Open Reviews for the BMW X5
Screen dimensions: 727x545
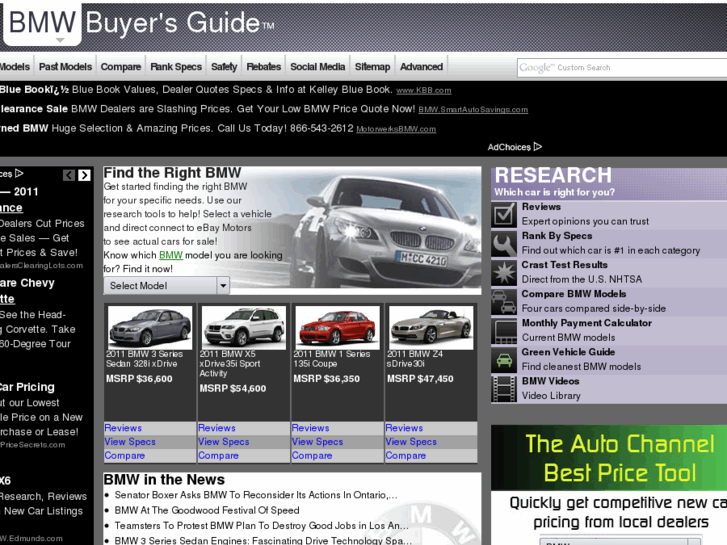[x=217, y=428]
